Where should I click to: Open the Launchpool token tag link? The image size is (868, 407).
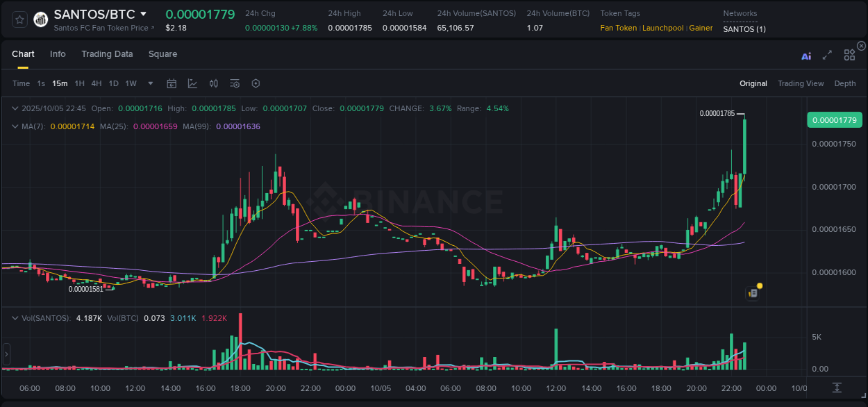662,28
